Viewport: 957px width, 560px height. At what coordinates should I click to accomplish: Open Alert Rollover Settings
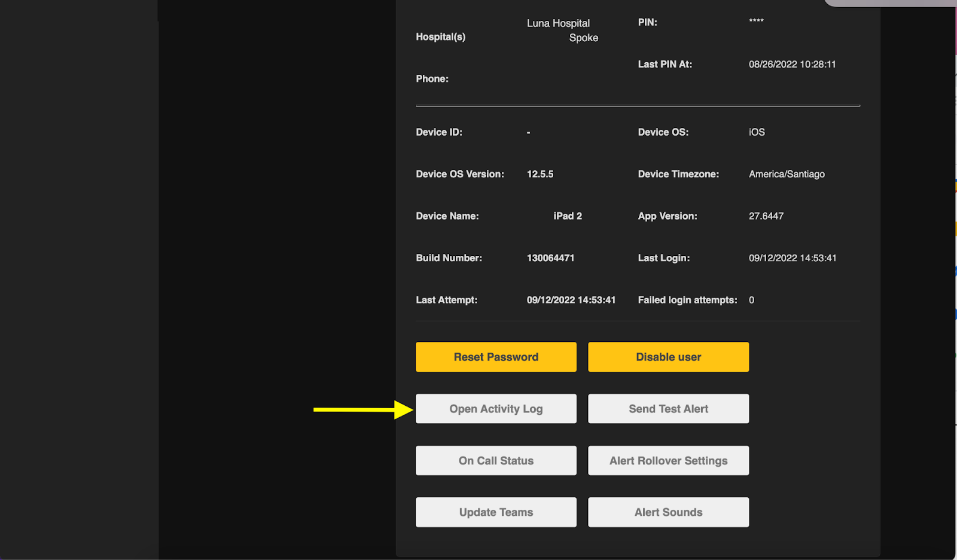[668, 461]
